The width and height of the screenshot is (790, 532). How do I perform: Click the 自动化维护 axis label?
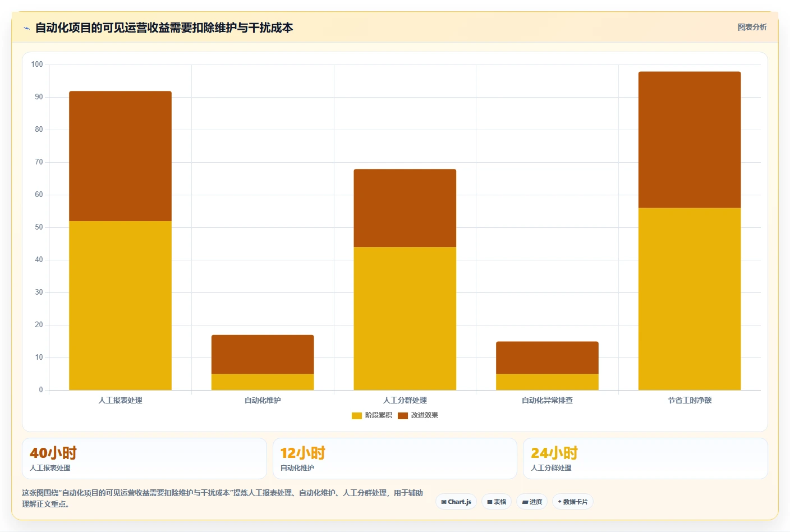click(x=263, y=400)
